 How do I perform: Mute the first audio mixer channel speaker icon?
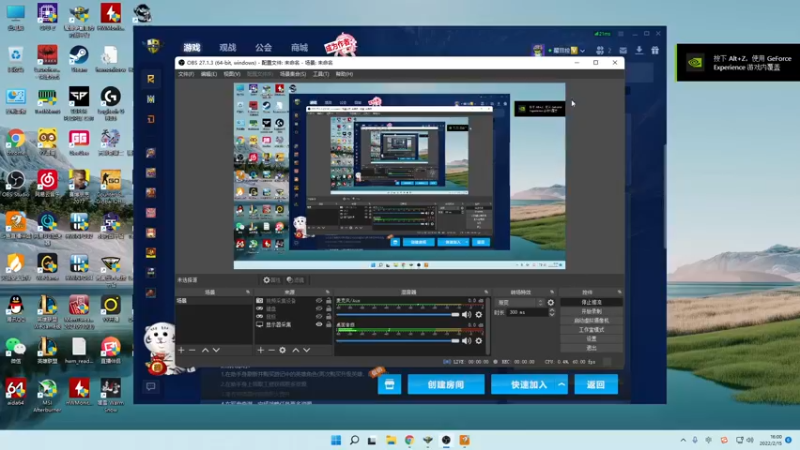click(467, 314)
